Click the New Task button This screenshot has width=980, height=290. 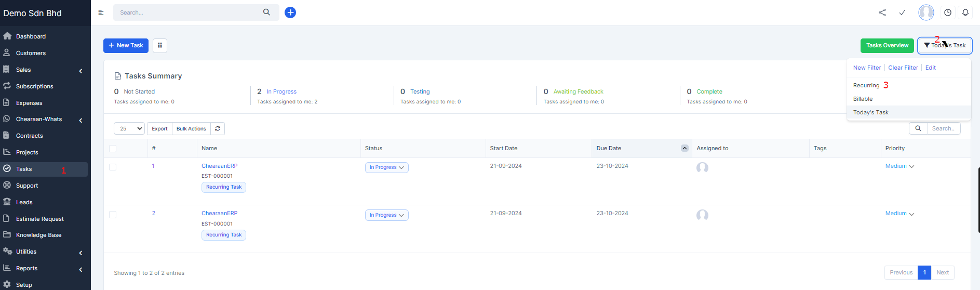(126, 46)
